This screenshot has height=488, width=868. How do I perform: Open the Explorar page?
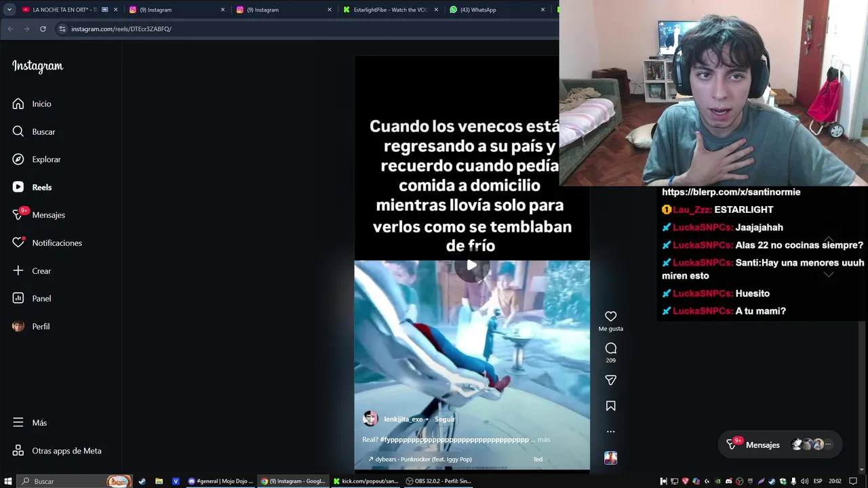37,159
